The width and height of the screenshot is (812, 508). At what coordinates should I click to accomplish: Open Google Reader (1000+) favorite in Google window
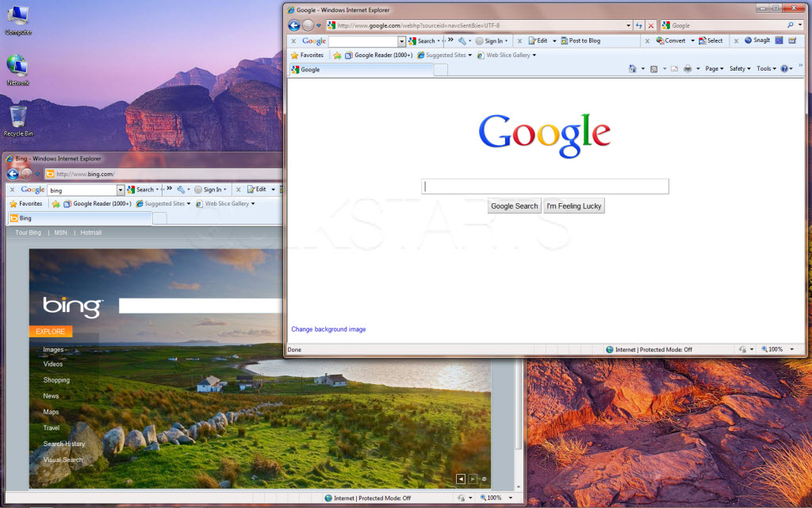coord(378,55)
